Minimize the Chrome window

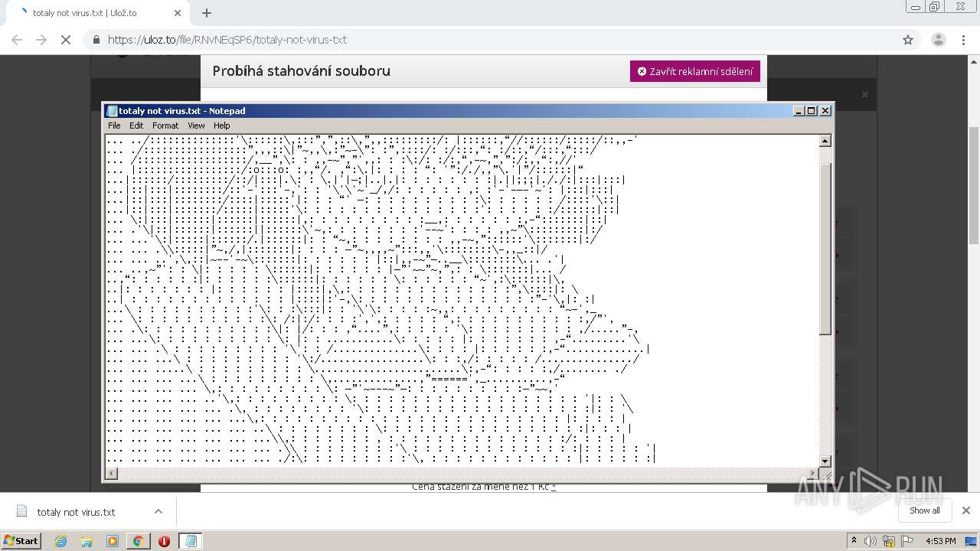(x=914, y=7)
